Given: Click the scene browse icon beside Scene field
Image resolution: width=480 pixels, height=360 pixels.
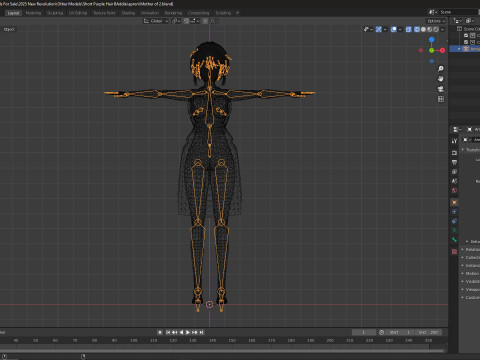Looking at the screenshot, I should (x=433, y=12).
